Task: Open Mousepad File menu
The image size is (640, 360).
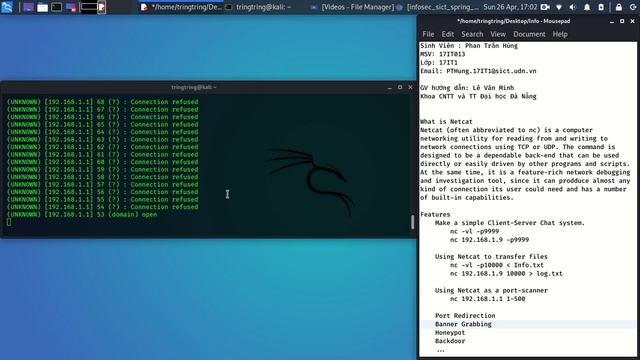Action: pyautogui.click(x=428, y=34)
